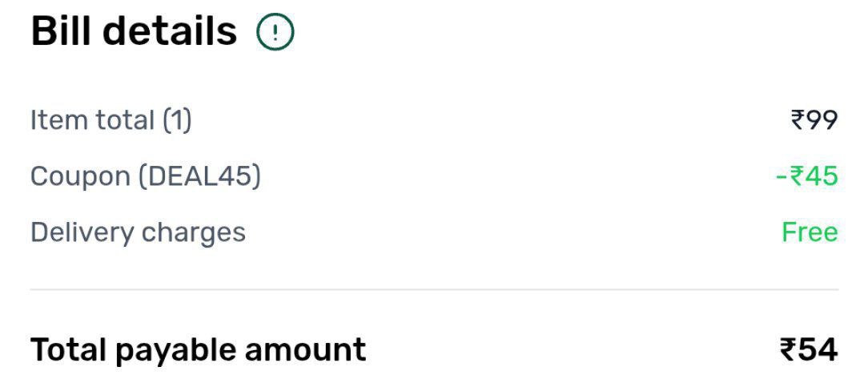Click the info icon beside Bill details
The image size is (868, 387).
coord(275,33)
